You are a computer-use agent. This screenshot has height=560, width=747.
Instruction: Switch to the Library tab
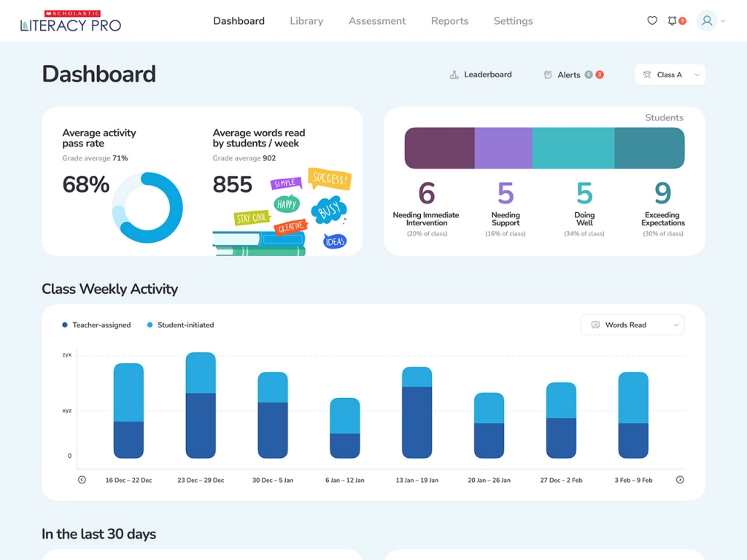click(x=306, y=21)
